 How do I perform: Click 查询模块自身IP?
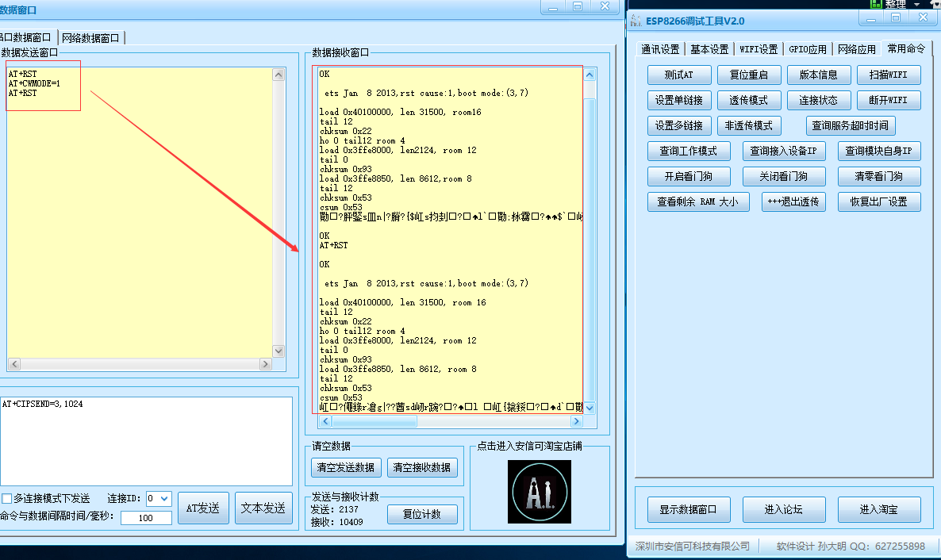(879, 151)
